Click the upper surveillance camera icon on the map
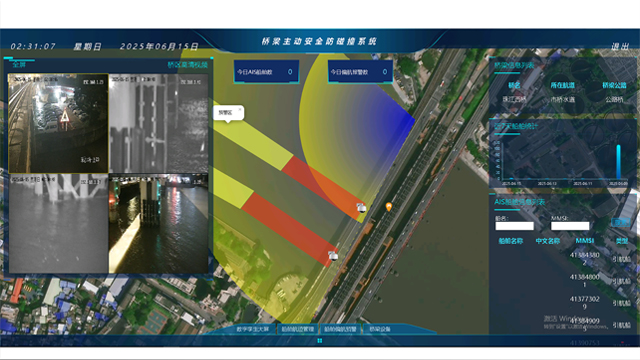The image size is (640, 360). [361, 208]
